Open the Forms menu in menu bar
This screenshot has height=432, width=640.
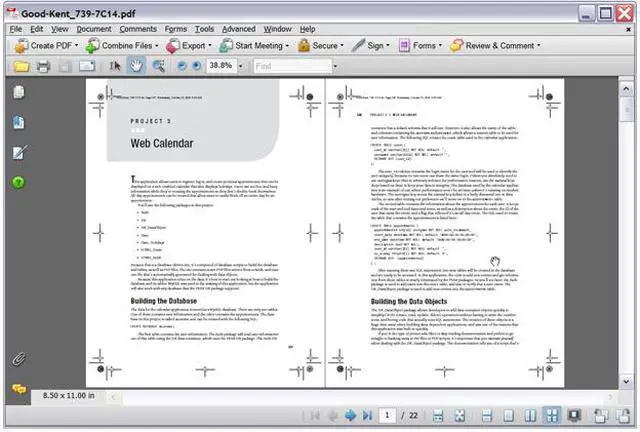(176, 29)
